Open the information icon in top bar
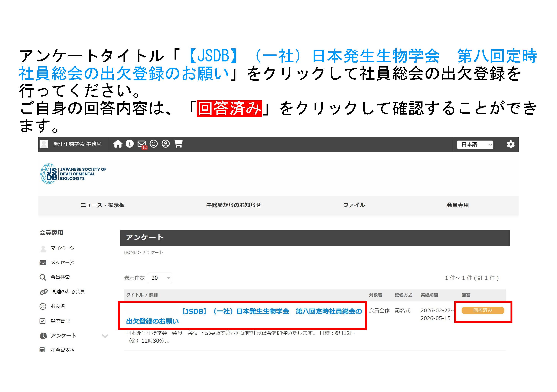This screenshot has width=557, height=392. click(130, 144)
